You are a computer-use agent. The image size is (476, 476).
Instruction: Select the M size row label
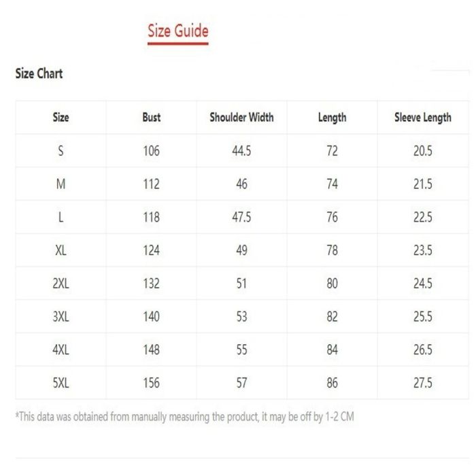pyautogui.click(x=61, y=184)
